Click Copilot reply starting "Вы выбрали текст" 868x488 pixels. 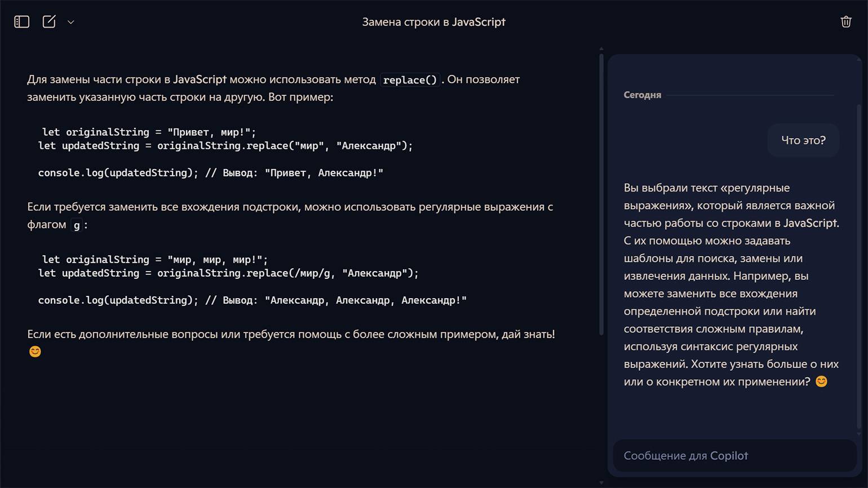(732, 285)
